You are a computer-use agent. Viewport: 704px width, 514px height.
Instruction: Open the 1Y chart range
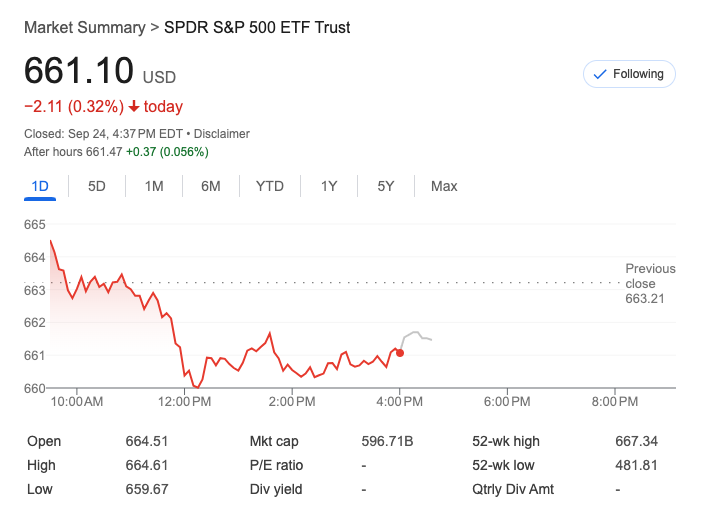point(329,186)
